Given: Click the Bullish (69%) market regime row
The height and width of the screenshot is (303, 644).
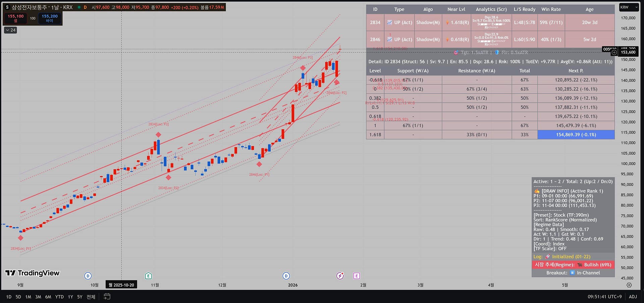Looking at the screenshot, I should tap(573, 265).
